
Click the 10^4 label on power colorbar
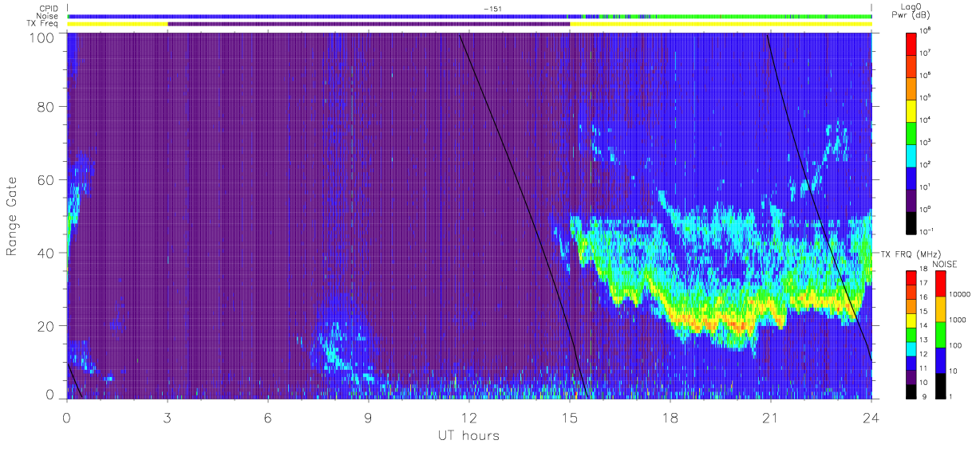coord(926,119)
